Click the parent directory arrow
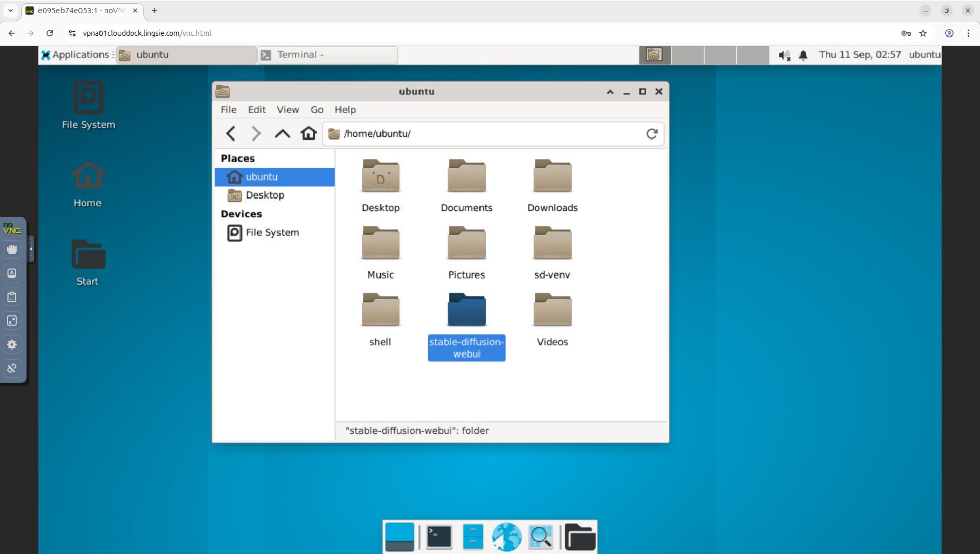Image resolution: width=980 pixels, height=554 pixels. [x=282, y=133]
